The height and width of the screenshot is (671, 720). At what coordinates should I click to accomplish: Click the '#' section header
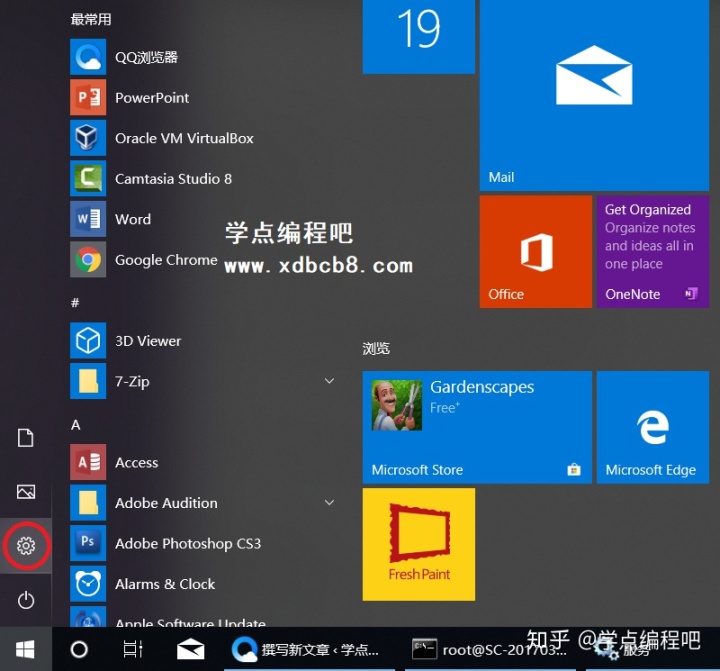(75, 302)
